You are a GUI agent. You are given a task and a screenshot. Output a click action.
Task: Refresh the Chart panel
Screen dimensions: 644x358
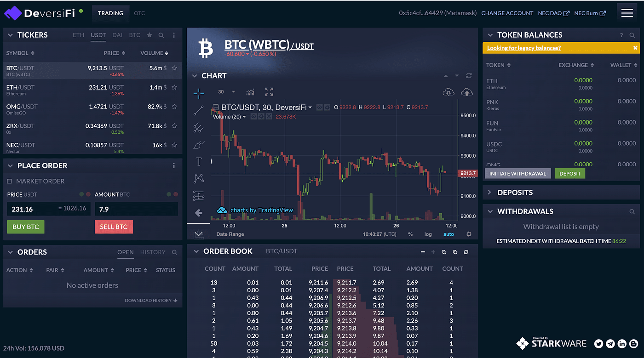469,76
